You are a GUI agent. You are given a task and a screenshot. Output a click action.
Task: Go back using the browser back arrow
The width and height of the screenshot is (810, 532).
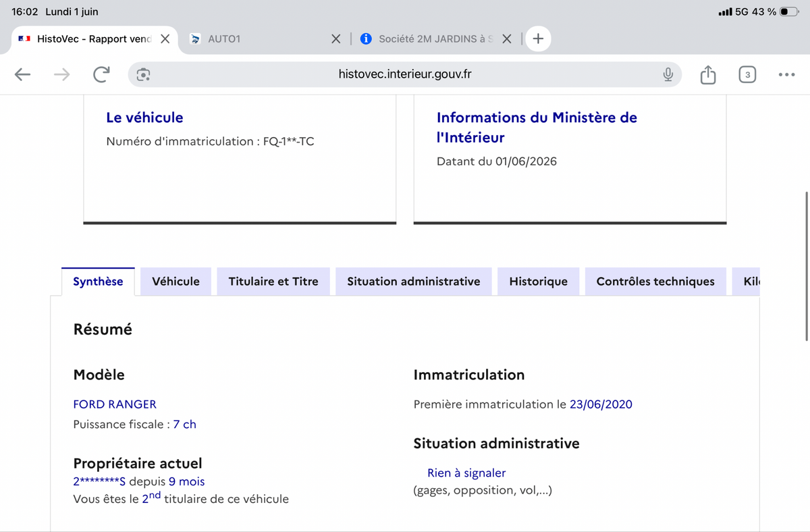tap(23, 75)
